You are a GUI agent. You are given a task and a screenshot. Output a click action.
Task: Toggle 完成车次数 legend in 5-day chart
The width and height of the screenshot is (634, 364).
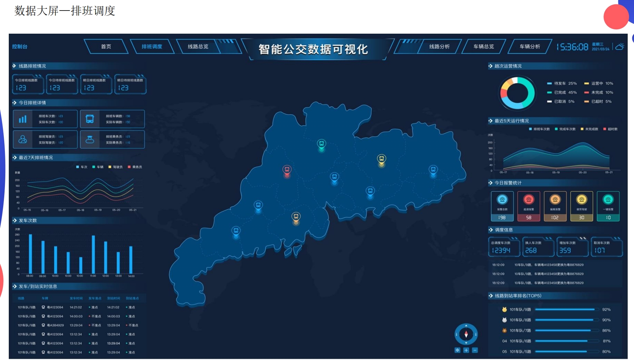[x=565, y=129]
